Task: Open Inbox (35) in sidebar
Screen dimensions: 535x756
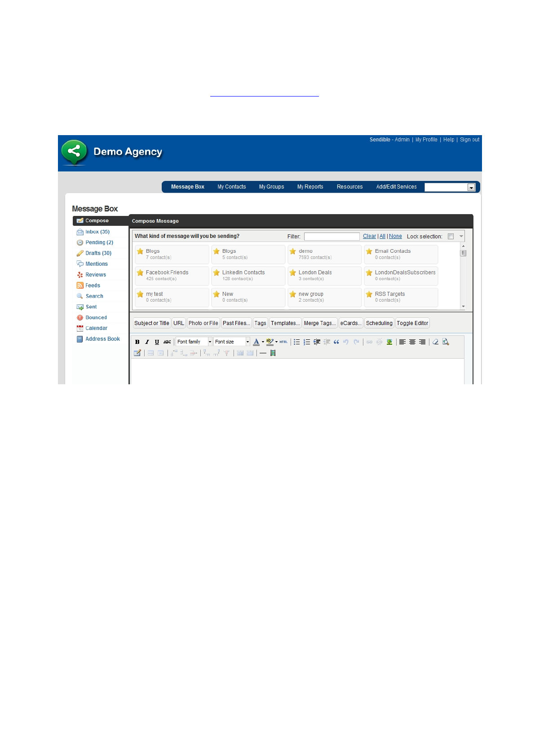Action: click(x=97, y=232)
